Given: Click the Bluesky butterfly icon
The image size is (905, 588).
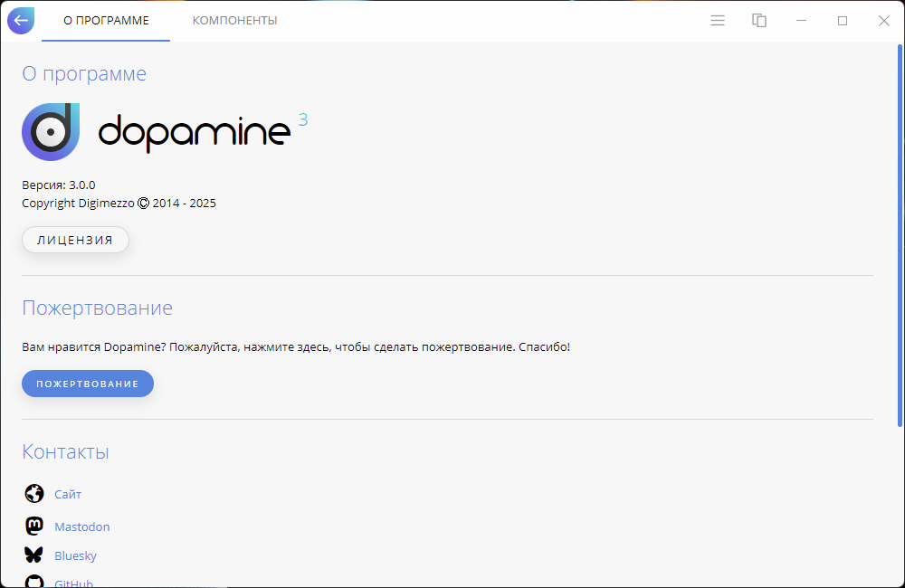Looking at the screenshot, I should pyautogui.click(x=34, y=555).
